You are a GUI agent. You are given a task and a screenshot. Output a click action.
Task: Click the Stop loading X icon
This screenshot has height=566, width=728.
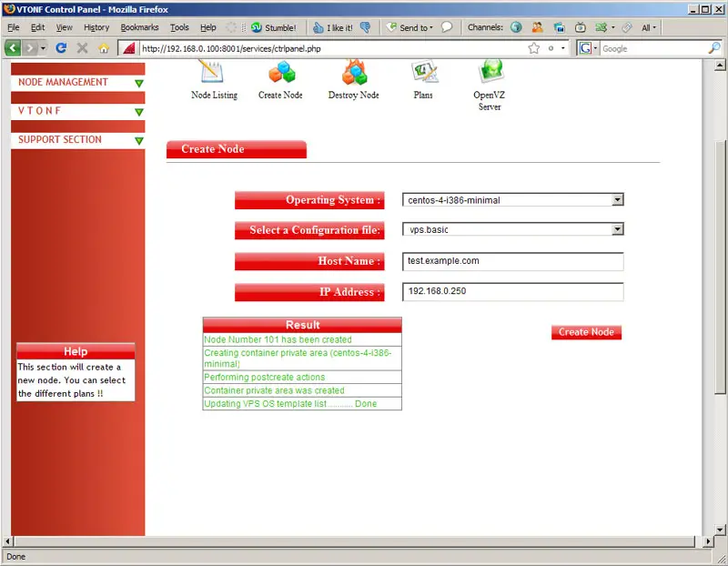click(82, 48)
